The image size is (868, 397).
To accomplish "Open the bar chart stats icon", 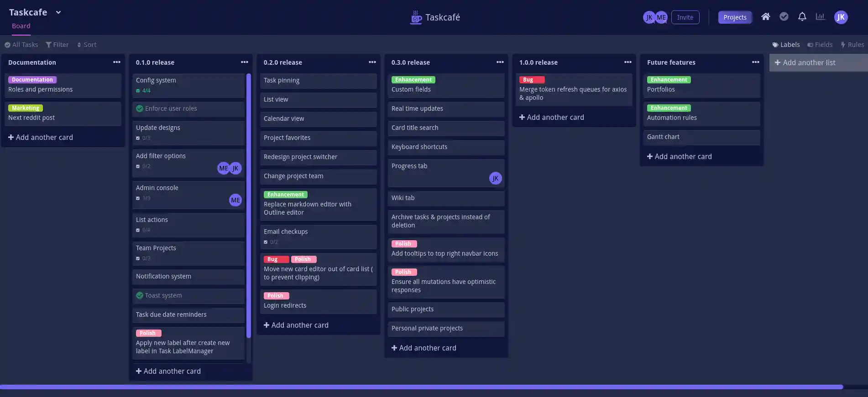I will [x=820, y=17].
